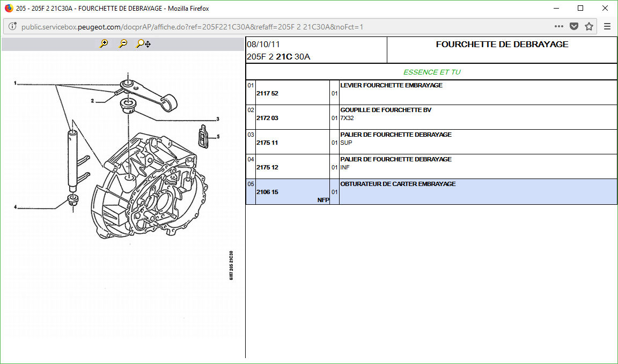
Task: Select part number 2106 15
Action: coord(267,192)
